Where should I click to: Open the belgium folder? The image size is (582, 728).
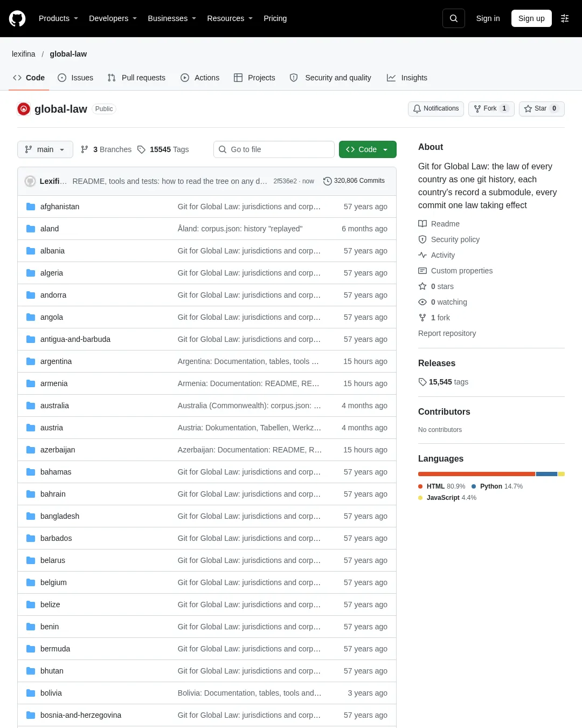coord(53,582)
